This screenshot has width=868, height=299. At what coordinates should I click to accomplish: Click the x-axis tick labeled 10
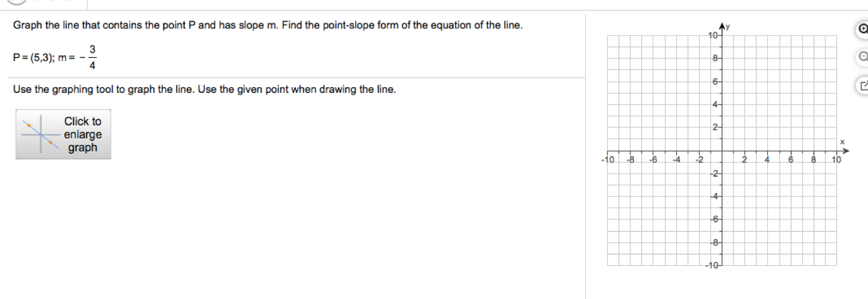[x=837, y=159]
